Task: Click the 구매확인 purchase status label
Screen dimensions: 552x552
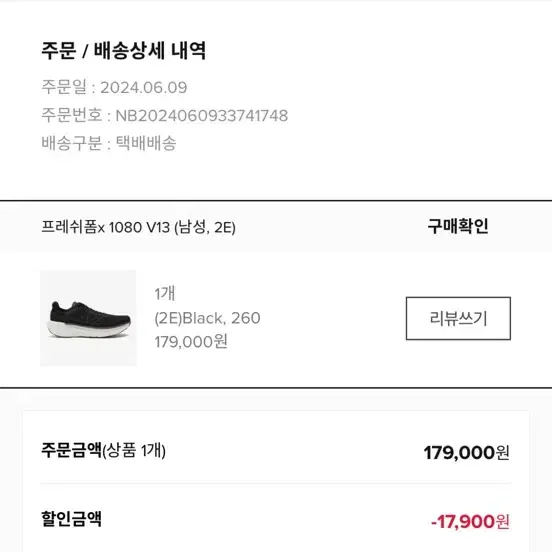Action: 458,226
